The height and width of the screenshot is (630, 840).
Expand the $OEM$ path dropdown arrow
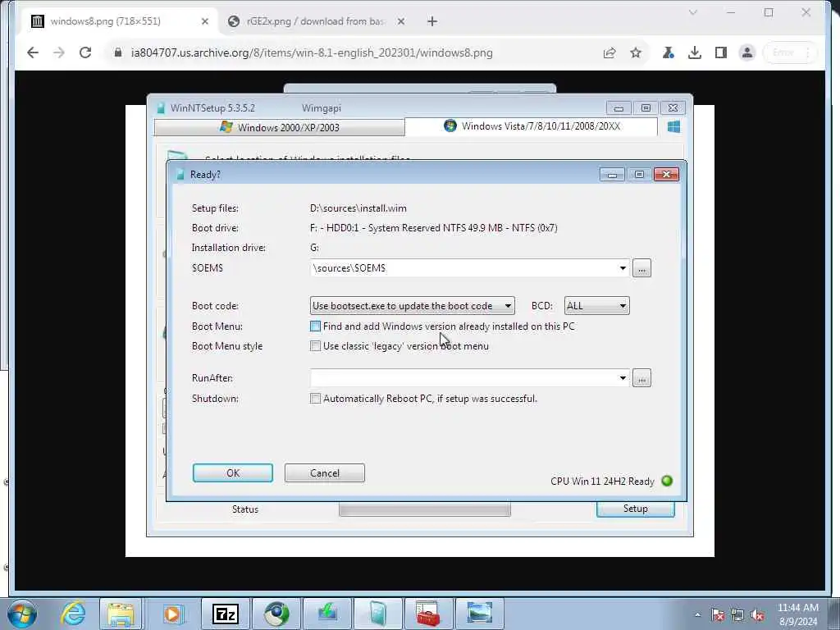coord(623,268)
